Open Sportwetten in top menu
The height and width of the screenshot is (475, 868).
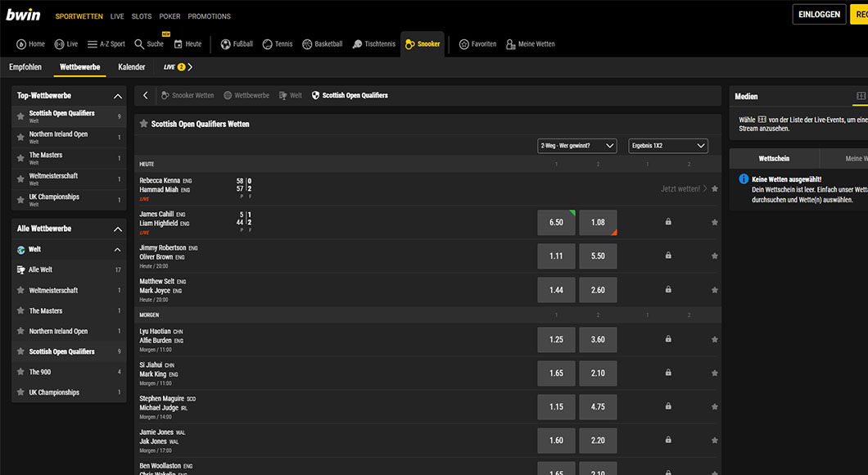[x=79, y=16]
